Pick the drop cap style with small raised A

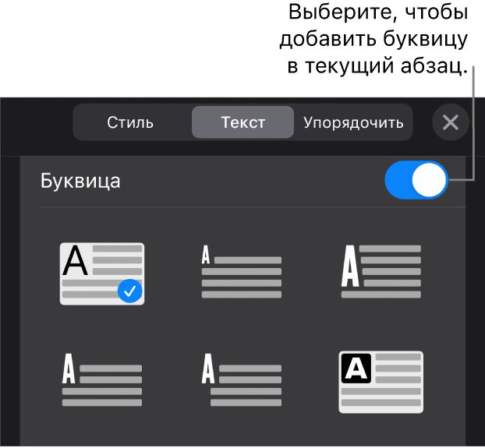(242, 271)
